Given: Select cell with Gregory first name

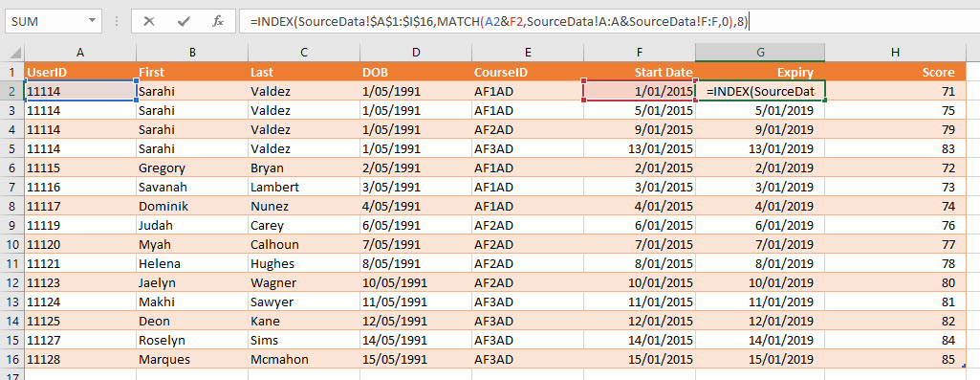Looking at the screenshot, I should [x=192, y=168].
